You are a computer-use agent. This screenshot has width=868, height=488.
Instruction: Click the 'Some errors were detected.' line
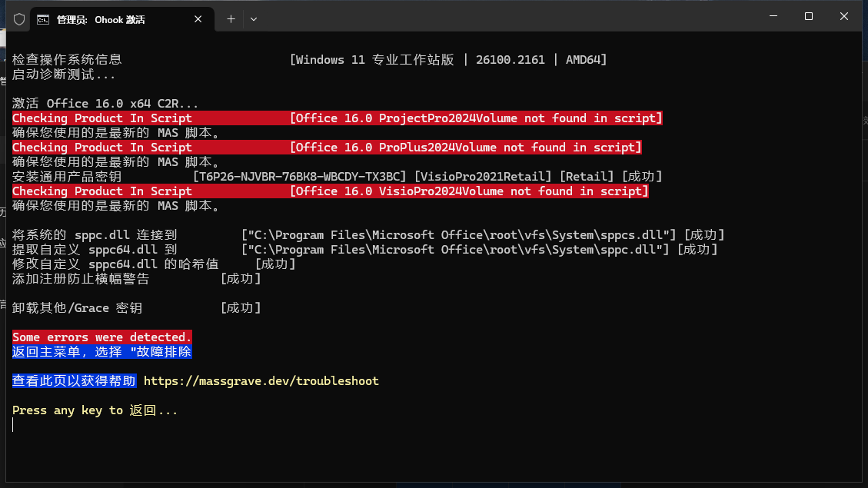101,337
